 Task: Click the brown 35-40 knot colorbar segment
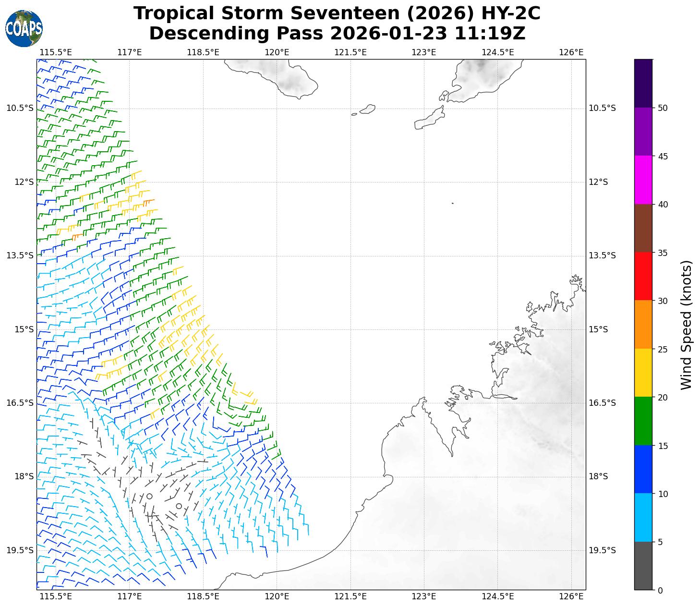[643, 228]
